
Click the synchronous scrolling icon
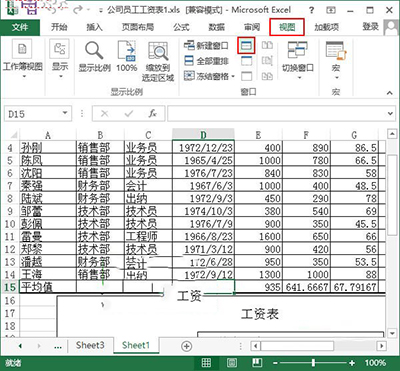pyautogui.click(x=267, y=61)
